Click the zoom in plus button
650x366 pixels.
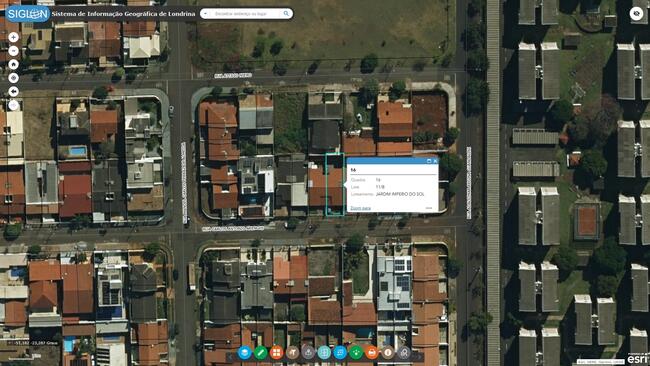[14, 37]
